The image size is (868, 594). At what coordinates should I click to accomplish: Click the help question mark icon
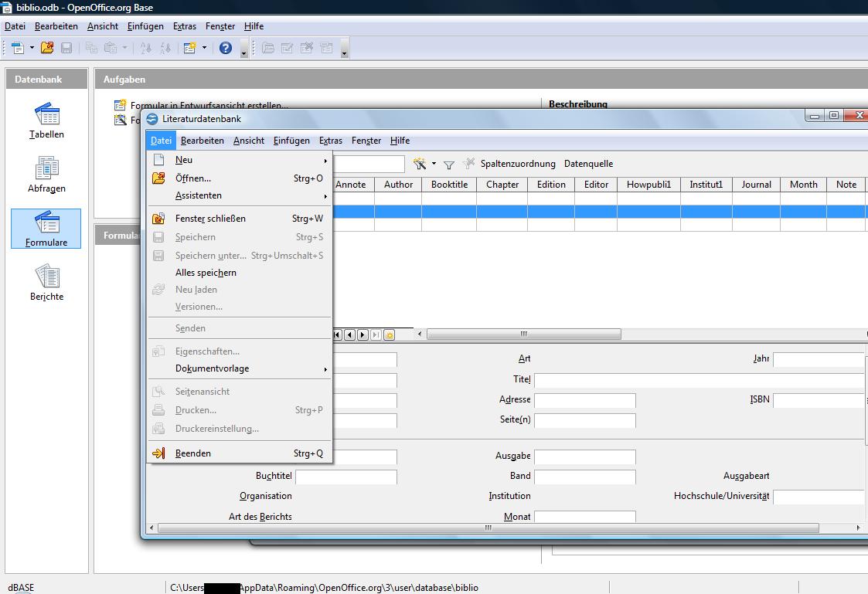(226, 48)
